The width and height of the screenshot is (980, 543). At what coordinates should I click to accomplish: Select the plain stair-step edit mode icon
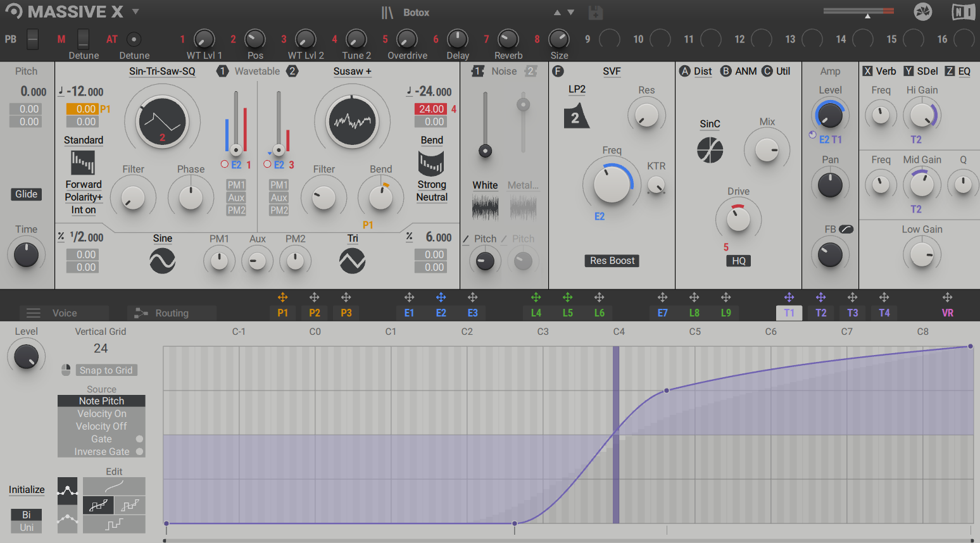click(114, 524)
